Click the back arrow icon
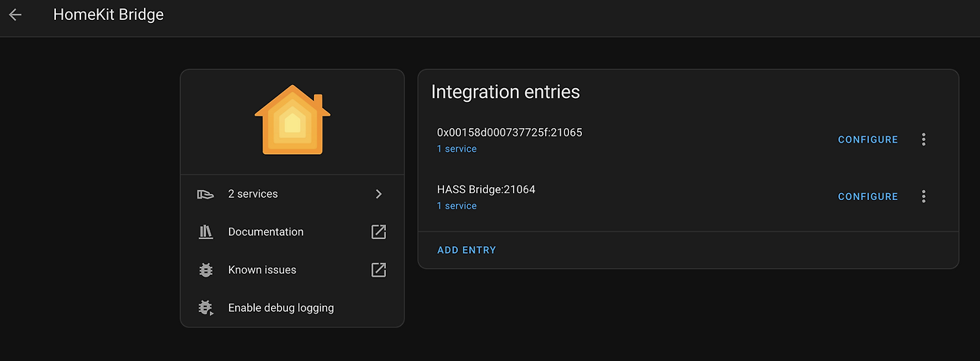This screenshot has width=980, height=361. point(15,15)
